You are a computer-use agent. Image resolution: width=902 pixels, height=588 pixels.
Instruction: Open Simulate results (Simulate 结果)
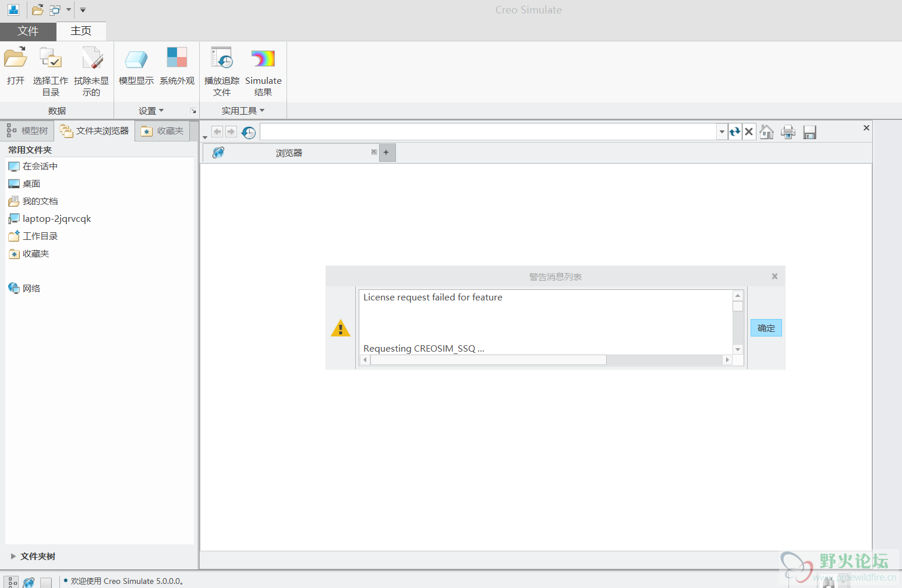(263, 72)
